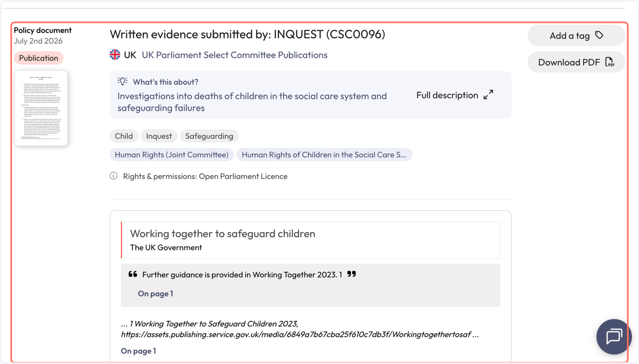Click the PDF file icon in Download PDF
The height and width of the screenshot is (364, 639).
[610, 62]
